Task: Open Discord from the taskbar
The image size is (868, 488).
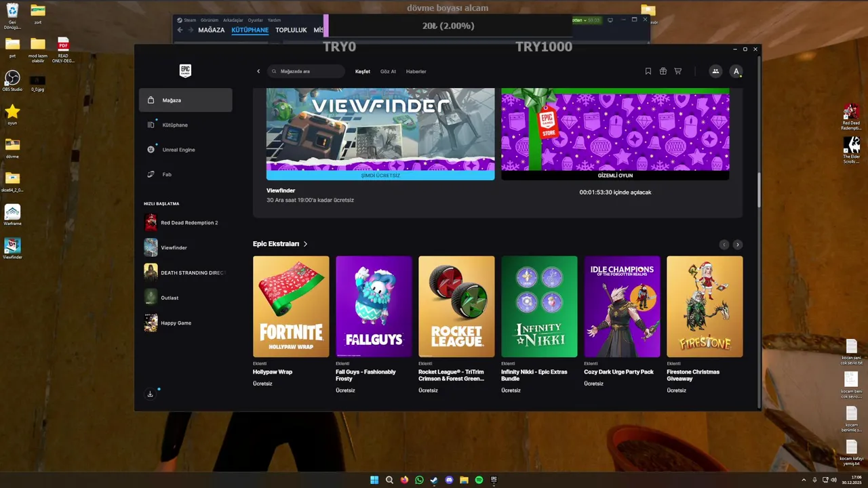Action: (449, 480)
